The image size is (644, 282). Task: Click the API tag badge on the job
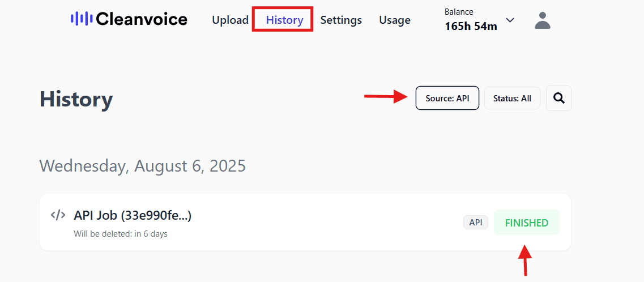click(475, 223)
